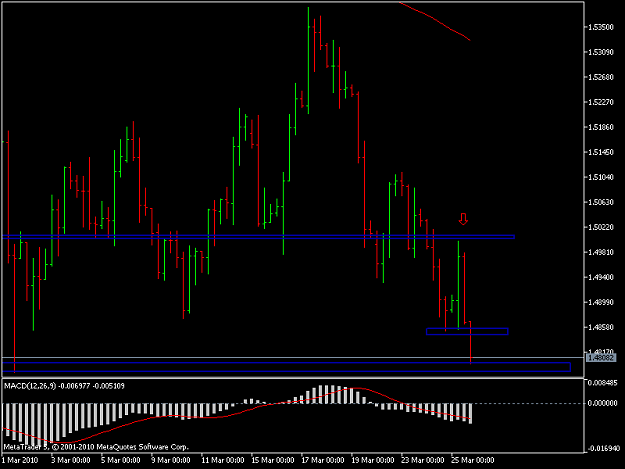This screenshot has width=625, height=469.
Task: Click the 1.53500 price axis label
Action: 601,27
